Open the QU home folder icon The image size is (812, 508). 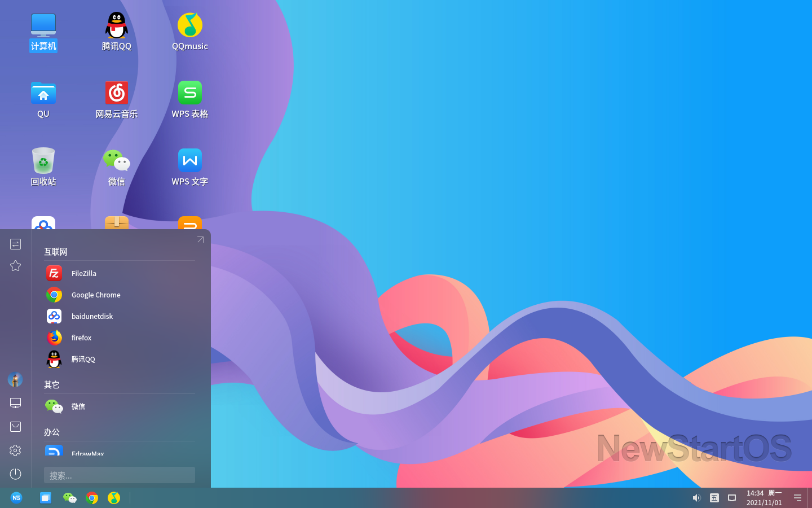43,100
